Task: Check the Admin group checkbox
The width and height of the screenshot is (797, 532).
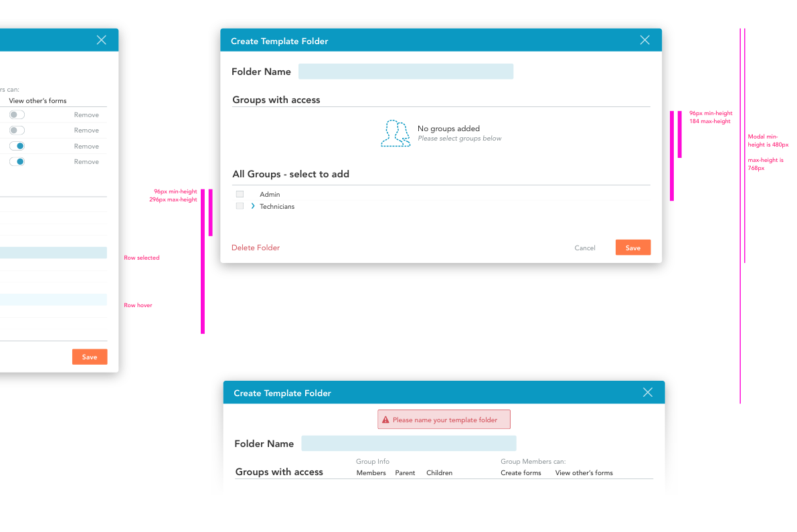Action: point(240,194)
